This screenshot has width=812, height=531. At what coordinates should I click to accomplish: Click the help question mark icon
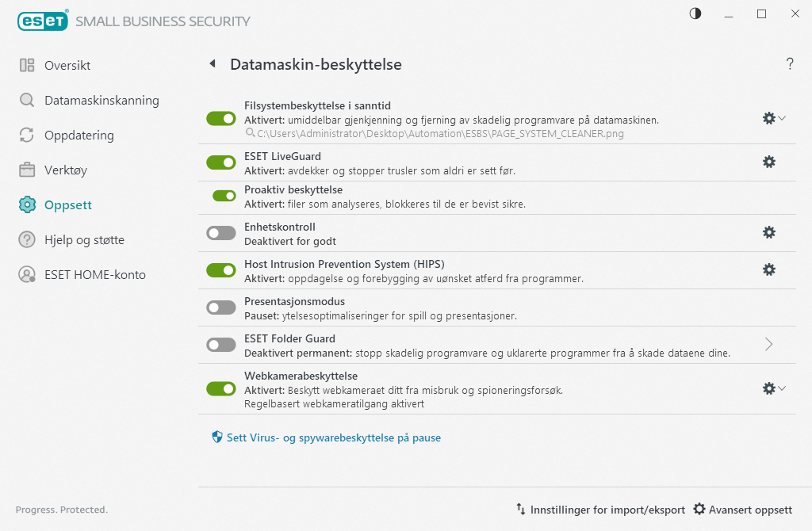pyautogui.click(x=790, y=64)
